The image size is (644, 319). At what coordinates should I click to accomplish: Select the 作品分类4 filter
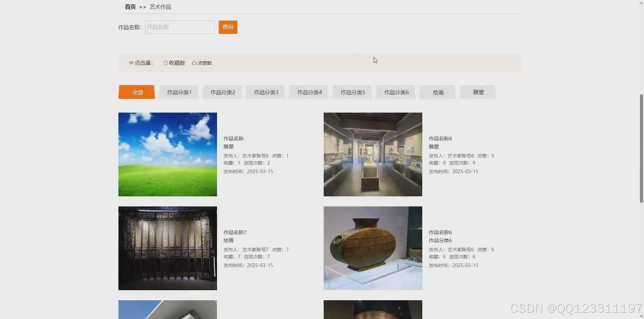coord(309,92)
